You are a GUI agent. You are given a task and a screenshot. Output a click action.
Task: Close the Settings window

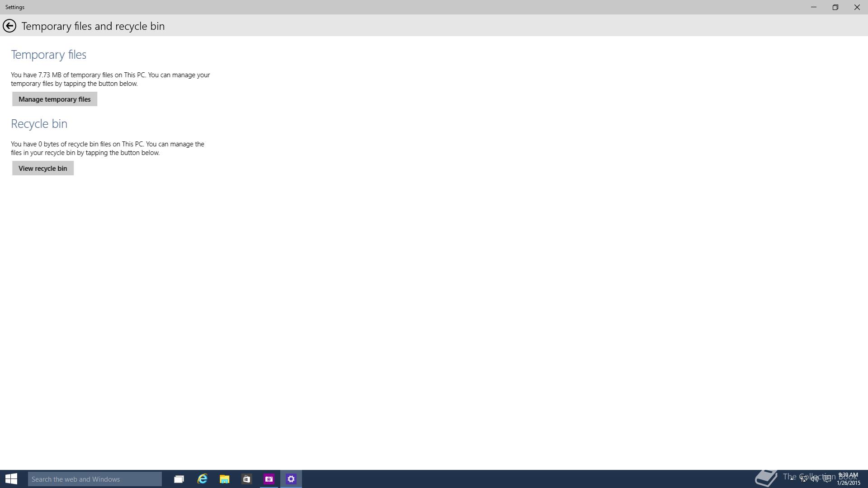(x=857, y=7)
